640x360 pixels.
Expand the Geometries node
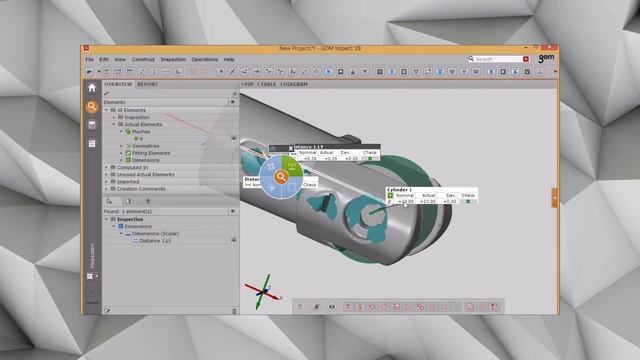[121, 146]
